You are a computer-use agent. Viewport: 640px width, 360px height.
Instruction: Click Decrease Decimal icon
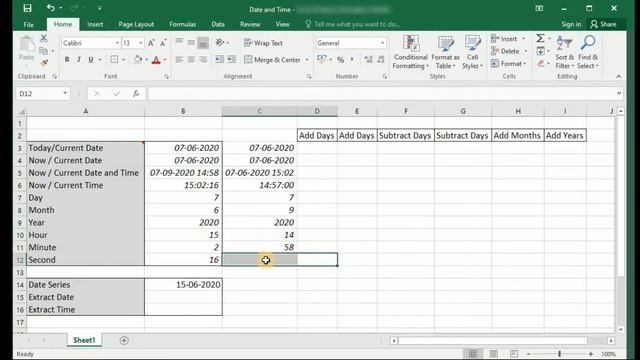click(381, 60)
